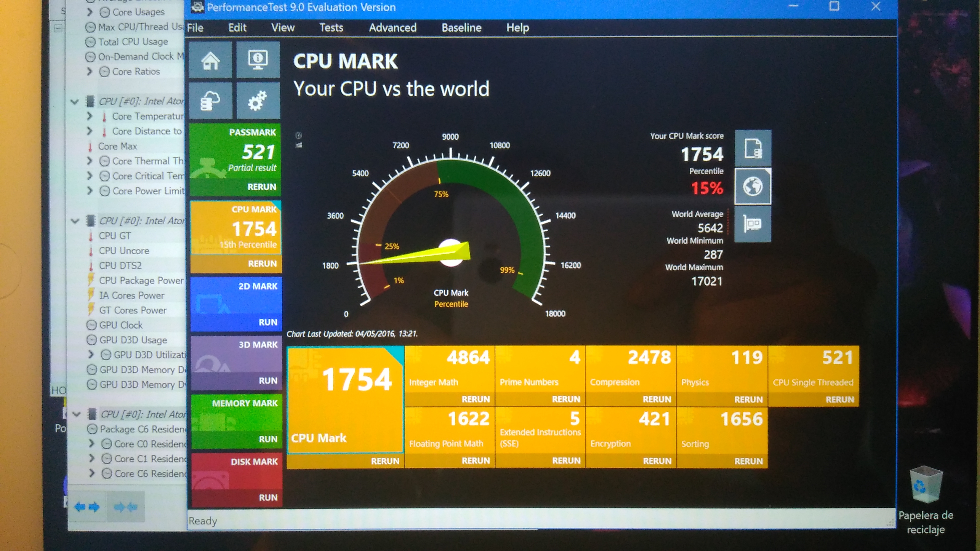Select Total CPU Usage sensor row

pyautogui.click(x=133, y=42)
